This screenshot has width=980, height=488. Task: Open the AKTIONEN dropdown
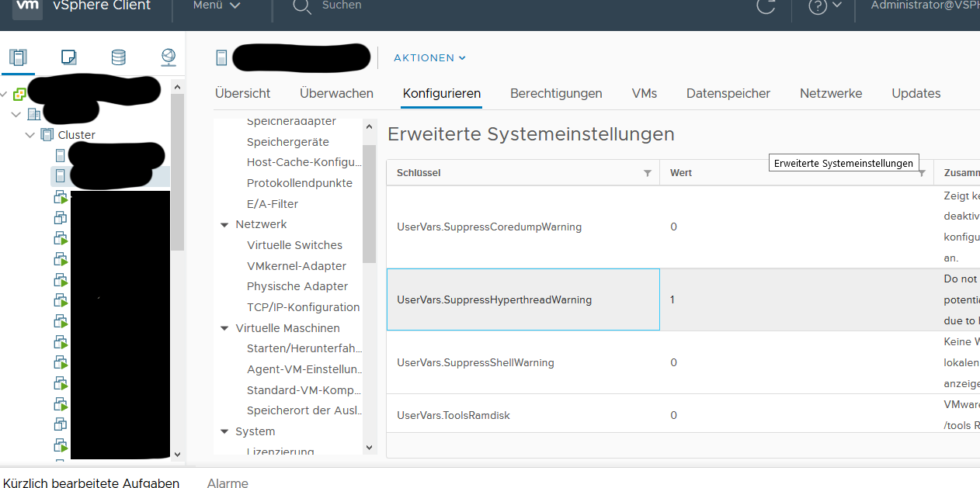[x=429, y=57]
